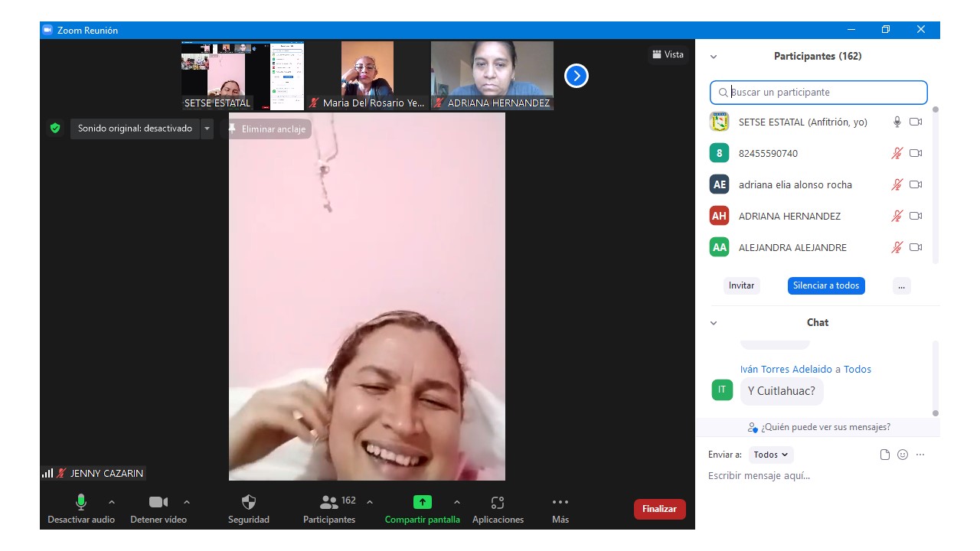This screenshot has height=551, width=980.
Task: Unmute ALEJANDRA ALEJANDRE microphone icon
Action: [x=897, y=247]
